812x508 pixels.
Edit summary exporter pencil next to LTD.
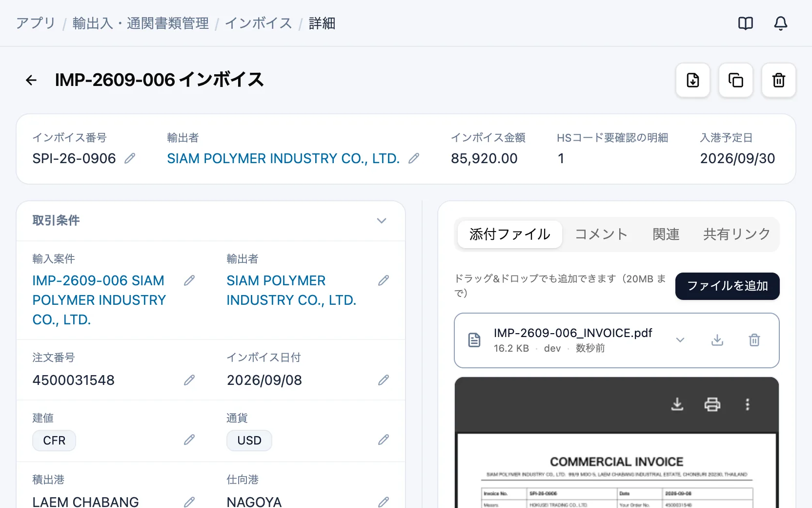click(x=414, y=158)
